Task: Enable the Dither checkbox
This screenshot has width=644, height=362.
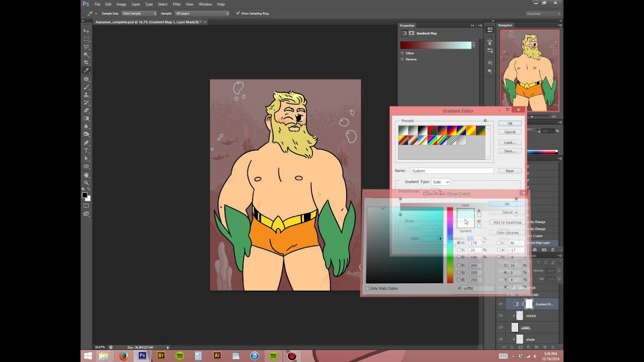Action: point(403,53)
